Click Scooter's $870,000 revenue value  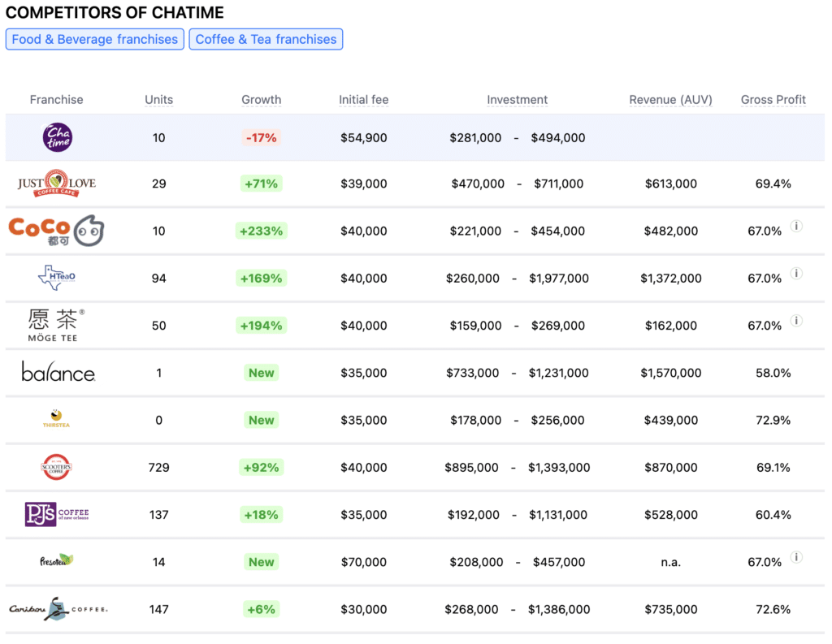[670, 467]
